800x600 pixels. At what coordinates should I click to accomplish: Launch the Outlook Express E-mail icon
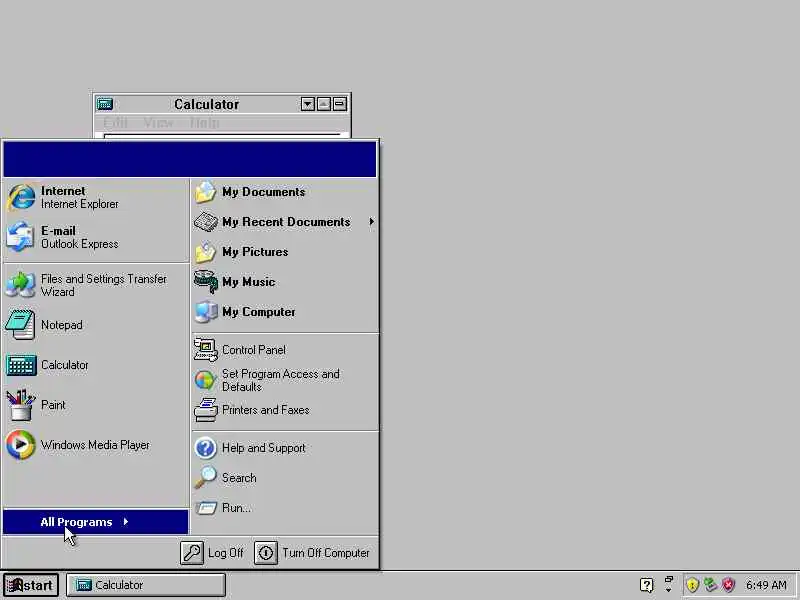pos(20,237)
